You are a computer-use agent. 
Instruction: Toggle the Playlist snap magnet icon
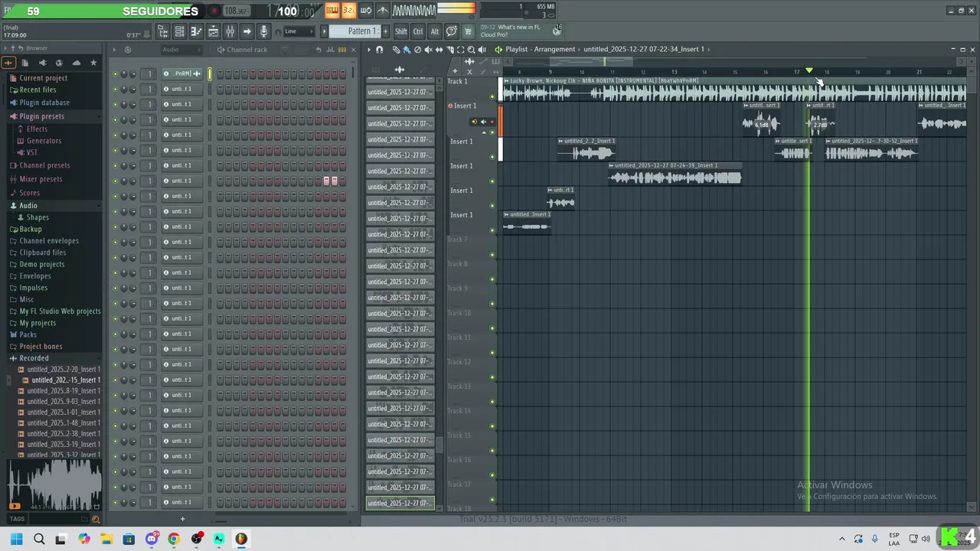tap(379, 50)
